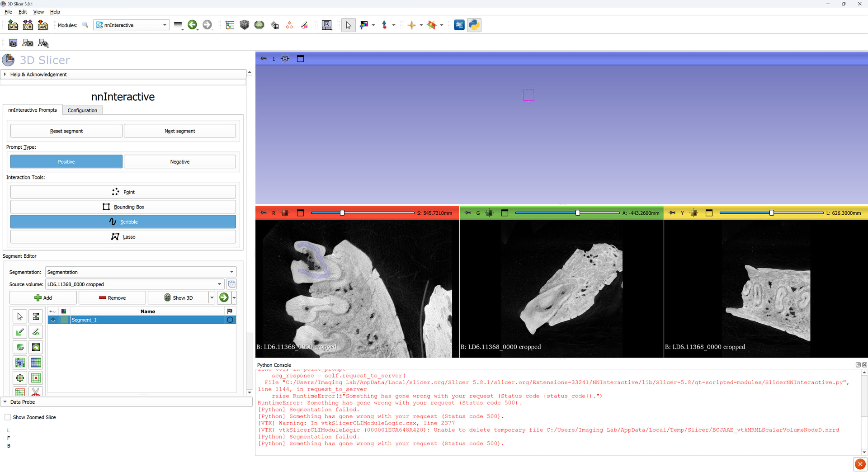Select the mouse pointer interaction mode
868x472 pixels.
pos(348,25)
